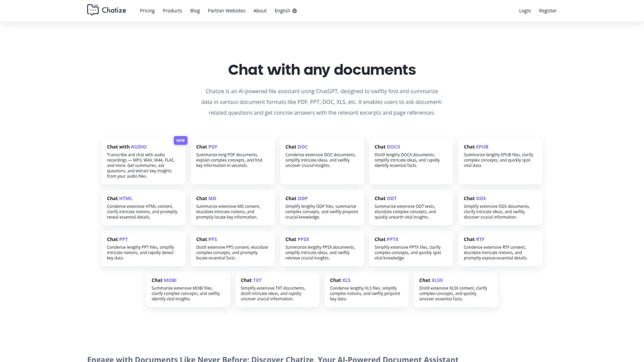Open the English language dropdown

tap(285, 11)
